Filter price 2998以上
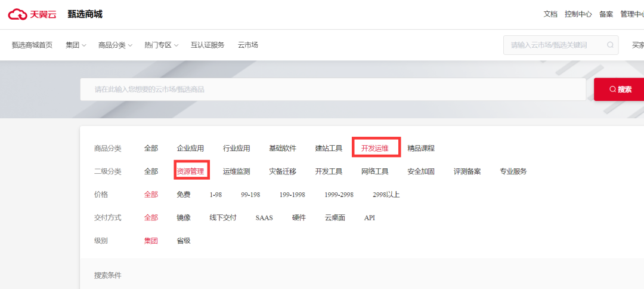This screenshot has height=289, width=644. point(386,195)
